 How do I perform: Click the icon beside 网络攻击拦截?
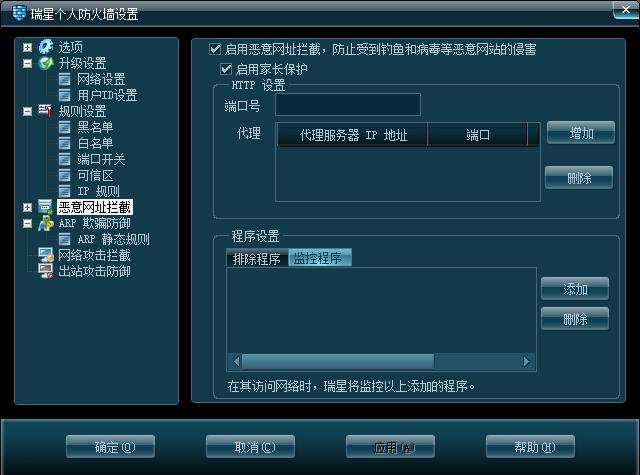coord(46,255)
